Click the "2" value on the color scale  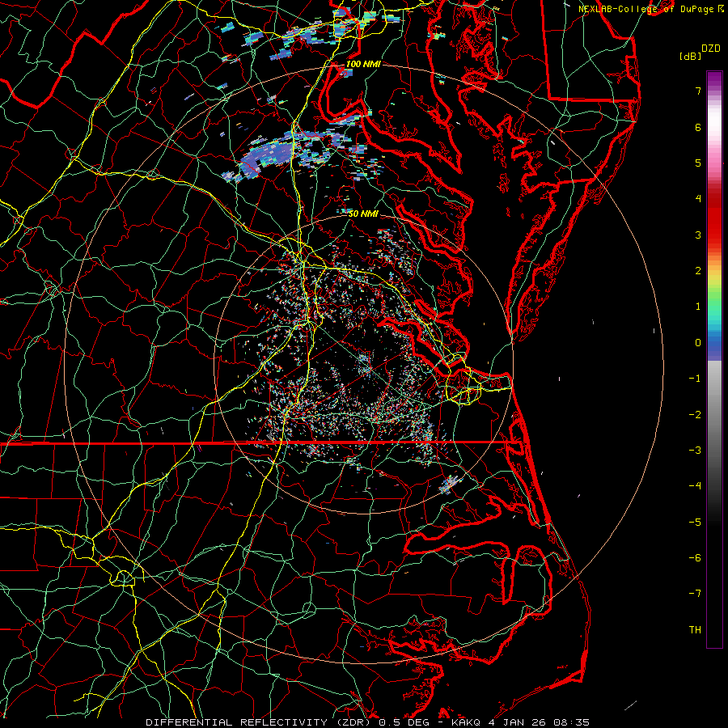click(x=698, y=271)
